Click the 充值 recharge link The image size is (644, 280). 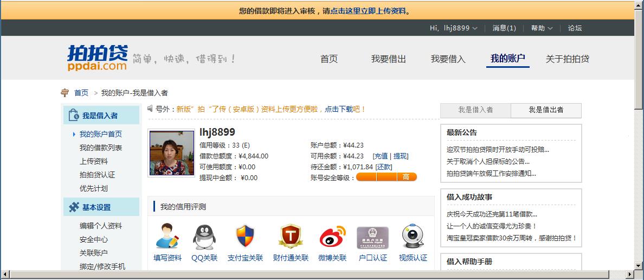(381, 156)
